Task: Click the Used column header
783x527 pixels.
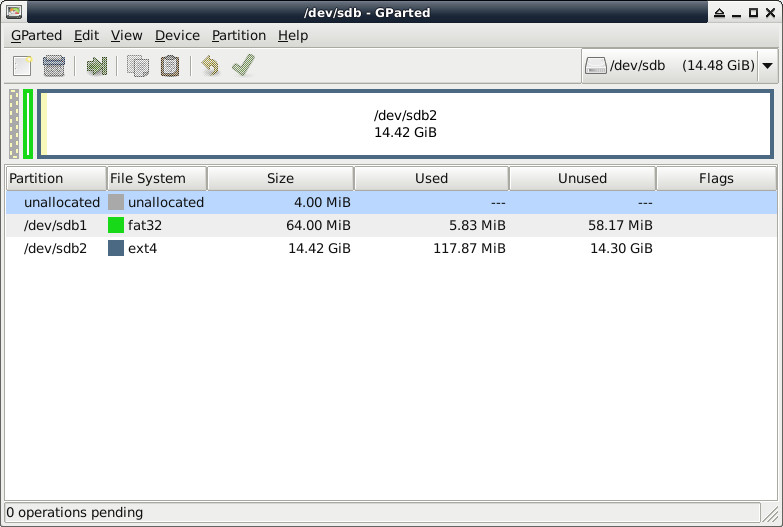Action: point(431,178)
